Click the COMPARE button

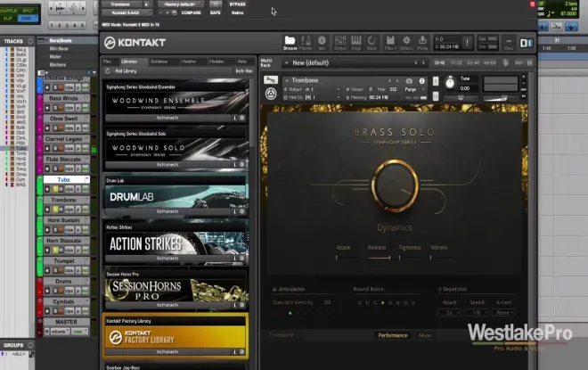click(192, 12)
